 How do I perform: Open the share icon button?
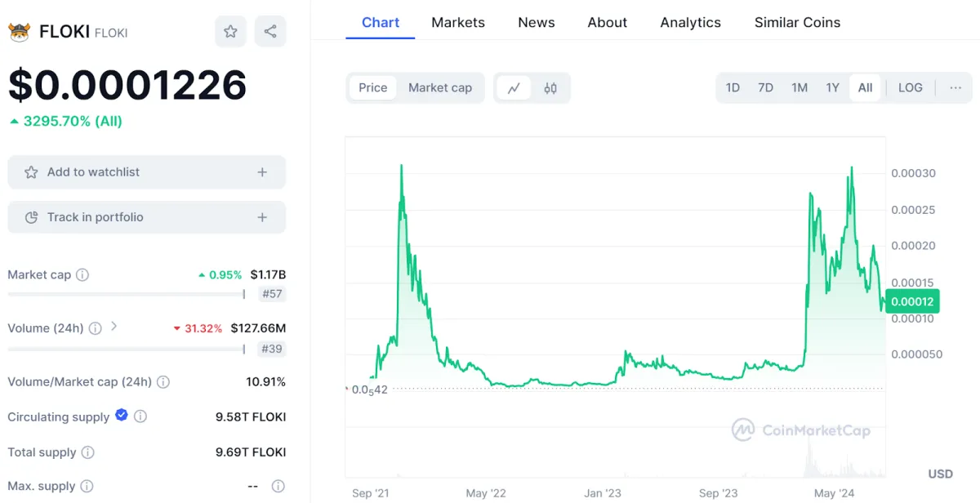click(x=270, y=32)
